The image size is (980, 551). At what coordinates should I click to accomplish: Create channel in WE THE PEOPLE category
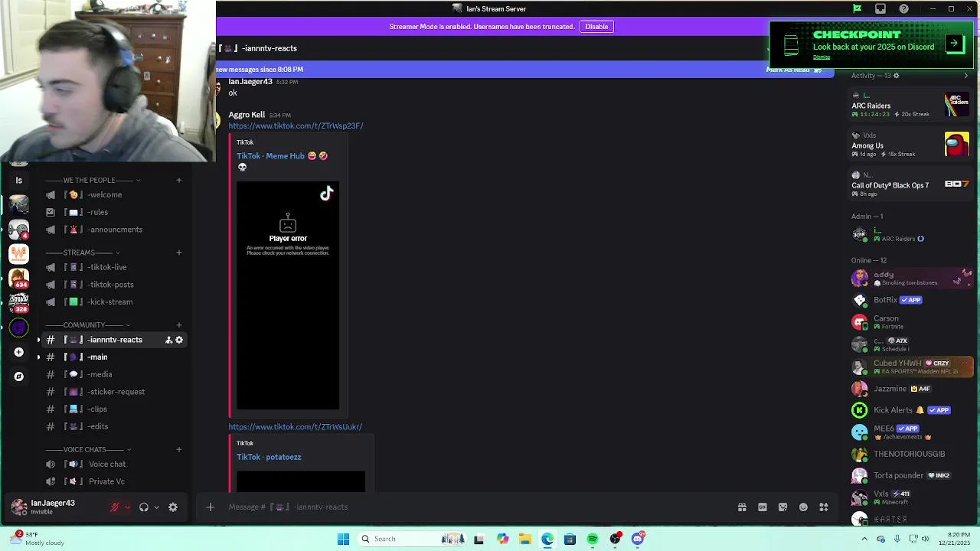click(179, 181)
